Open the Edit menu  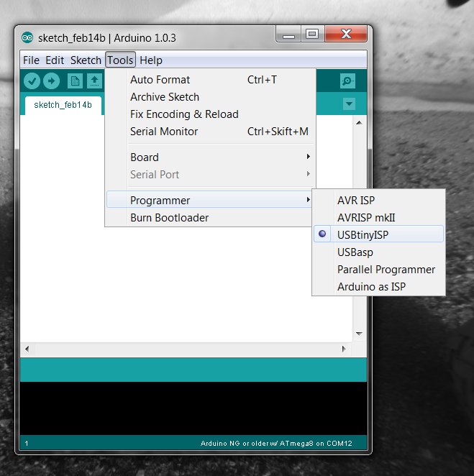pos(55,60)
